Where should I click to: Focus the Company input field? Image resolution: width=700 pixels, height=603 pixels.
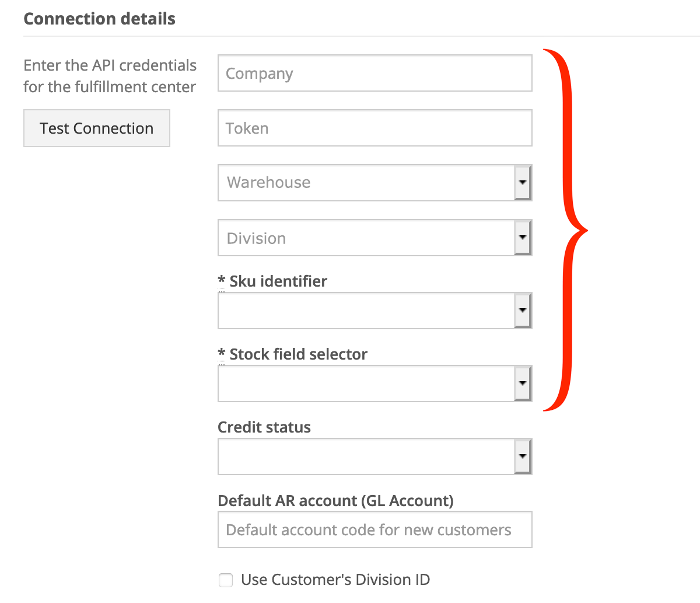375,73
